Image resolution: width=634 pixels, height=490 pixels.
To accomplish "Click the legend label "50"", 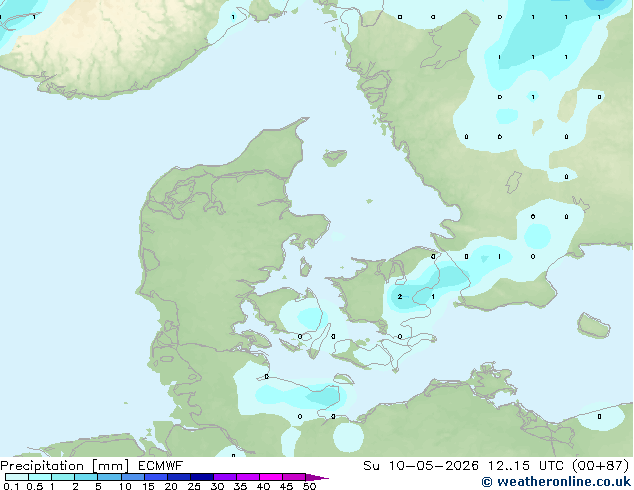I will pyautogui.click(x=309, y=486).
